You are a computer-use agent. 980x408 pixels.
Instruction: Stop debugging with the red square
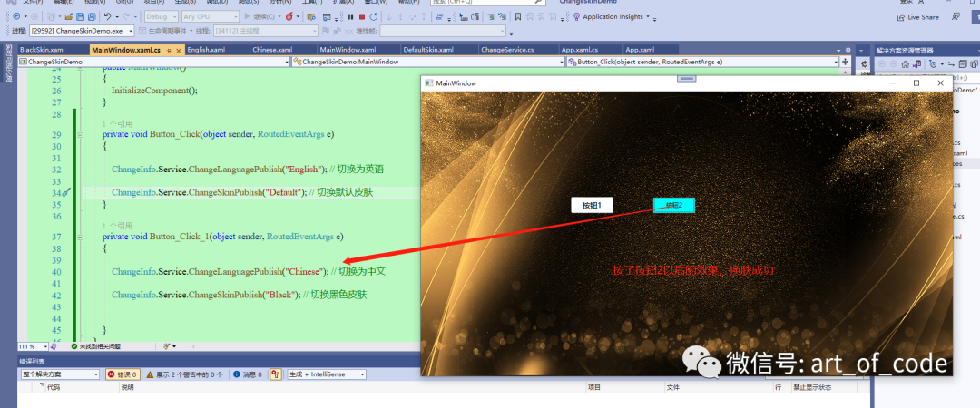point(362,17)
